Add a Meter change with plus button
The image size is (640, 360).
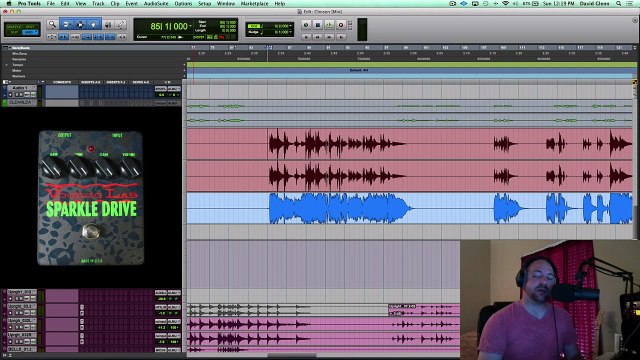coord(184,70)
